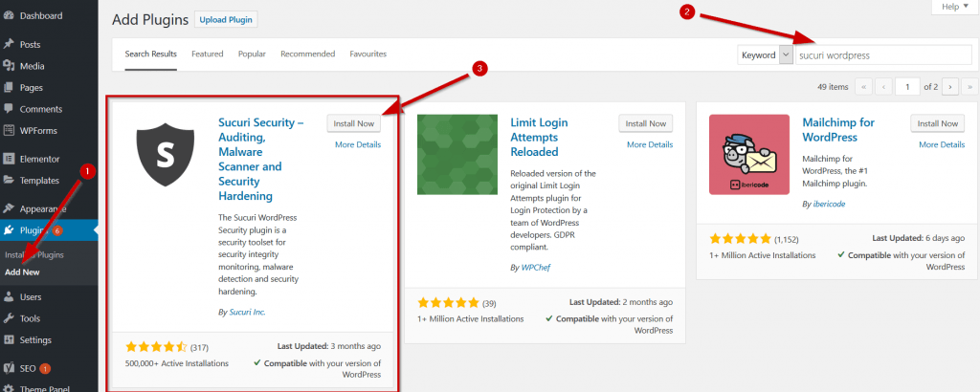
Task: Click the Appearance paintbrush icon
Action: point(9,209)
